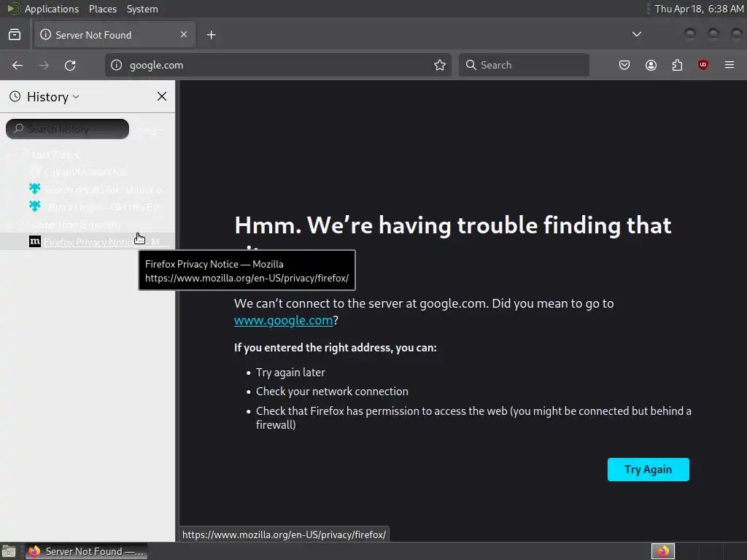747x560 pixels.
Task: Click the 'Check your network connection' text
Action: tap(332, 392)
